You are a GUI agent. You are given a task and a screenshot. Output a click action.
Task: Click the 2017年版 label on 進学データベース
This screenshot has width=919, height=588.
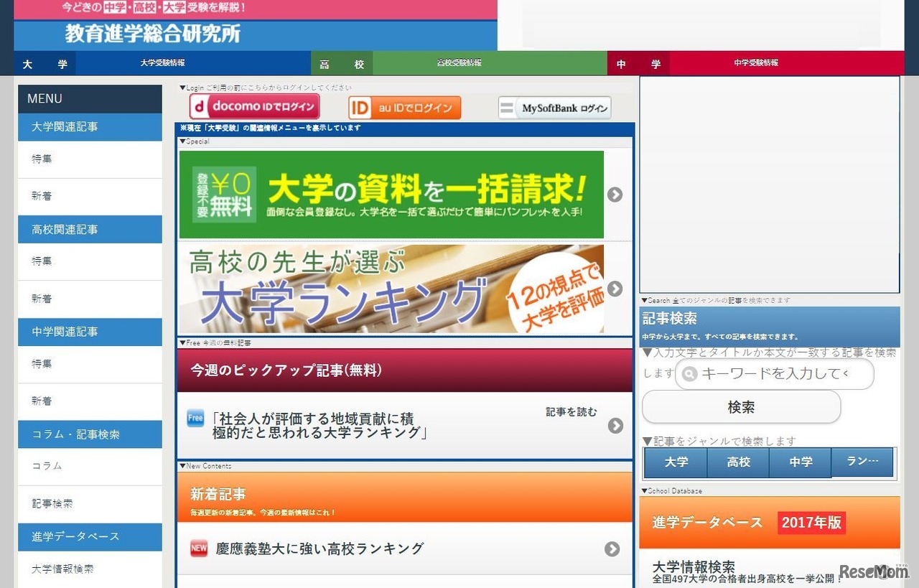[x=811, y=522]
